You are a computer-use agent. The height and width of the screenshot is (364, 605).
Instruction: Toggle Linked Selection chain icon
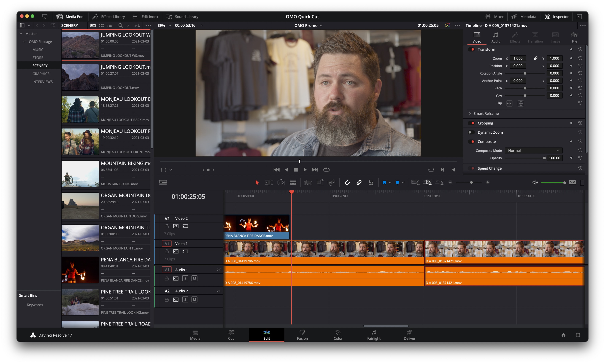(359, 182)
